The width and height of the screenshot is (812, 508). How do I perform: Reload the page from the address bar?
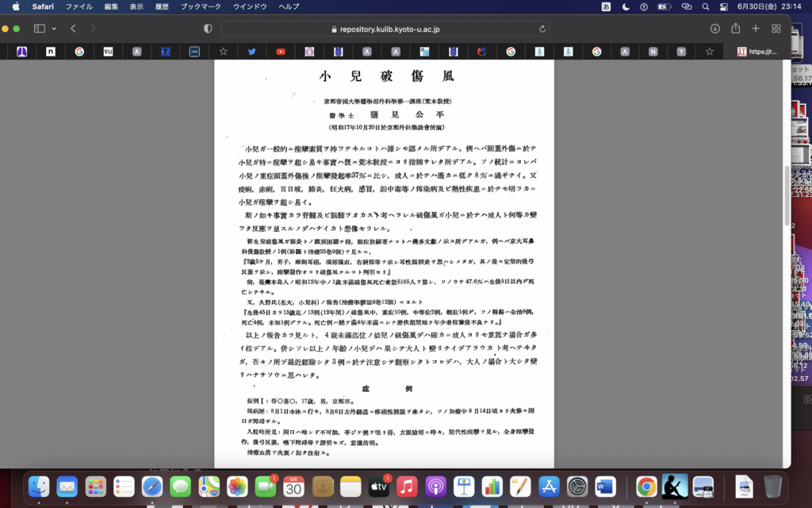(542, 29)
